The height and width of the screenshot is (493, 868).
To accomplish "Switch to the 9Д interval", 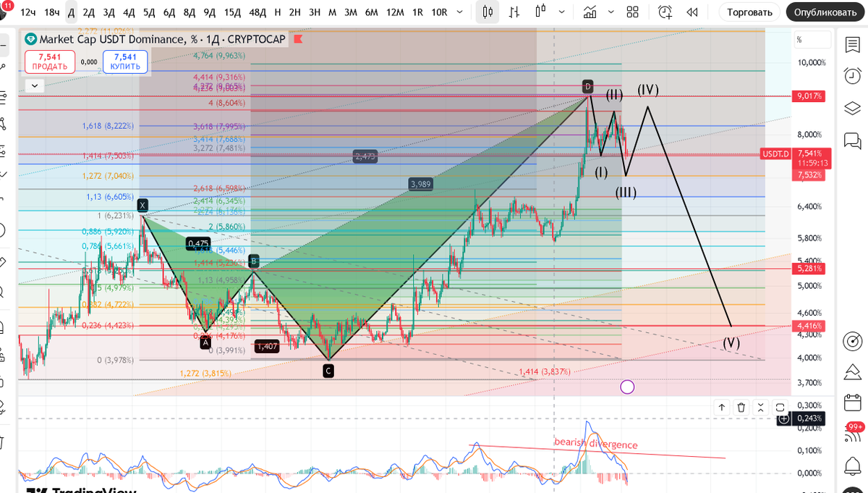I will tap(209, 12).
